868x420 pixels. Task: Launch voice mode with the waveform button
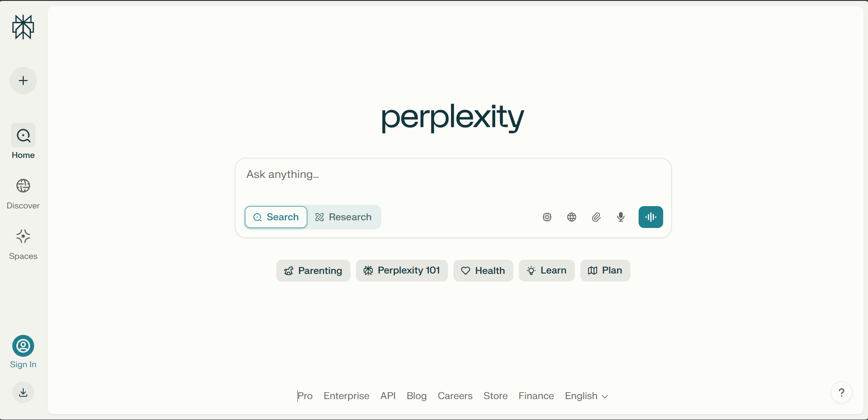tap(651, 217)
